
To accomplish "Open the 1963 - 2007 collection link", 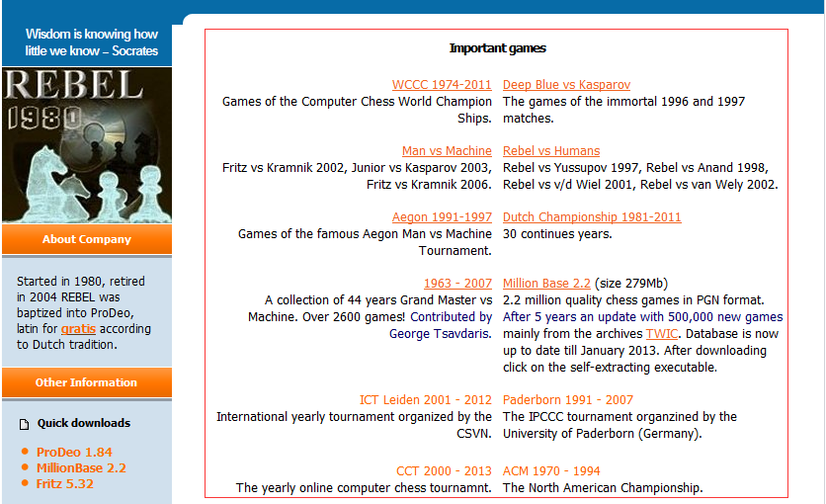I will pos(457,284).
